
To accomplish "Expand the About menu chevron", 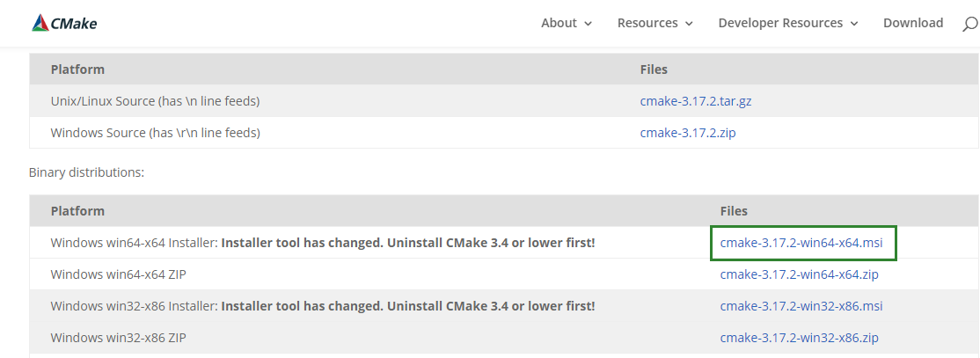I will [589, 24].
